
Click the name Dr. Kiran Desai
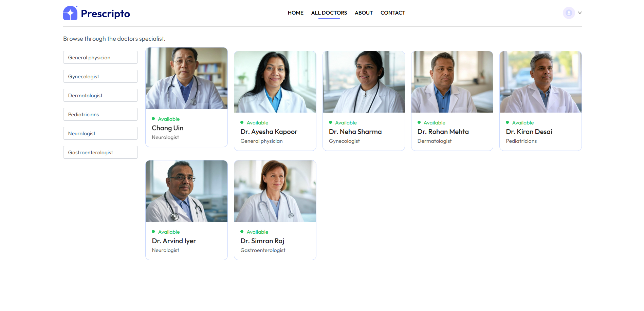(529, 132)
